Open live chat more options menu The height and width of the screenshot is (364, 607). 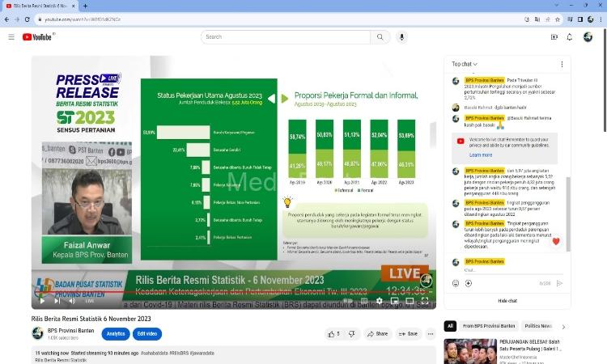tap(562, 64)
